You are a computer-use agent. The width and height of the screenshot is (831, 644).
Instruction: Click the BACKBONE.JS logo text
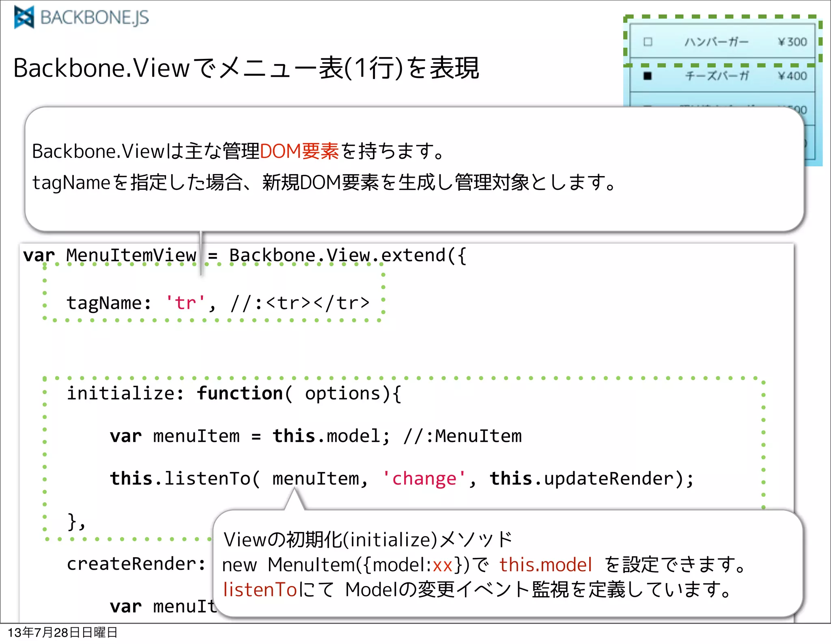(x=95, y=17)
